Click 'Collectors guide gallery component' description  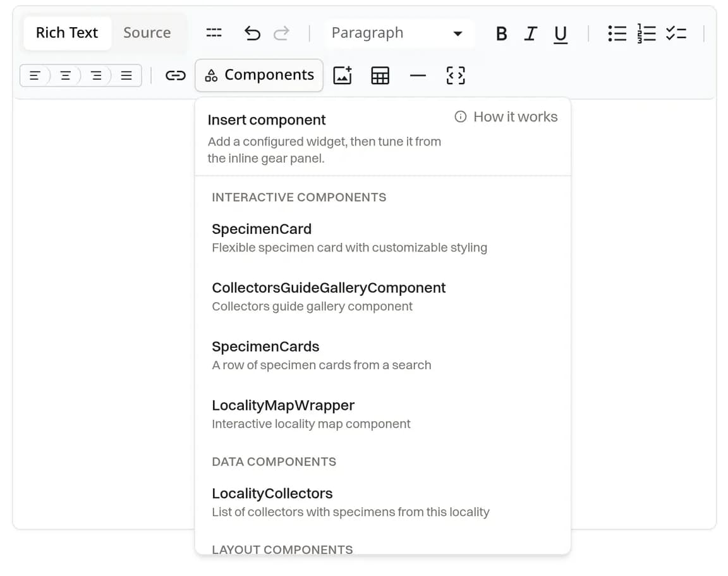click(x=312, y=307)
